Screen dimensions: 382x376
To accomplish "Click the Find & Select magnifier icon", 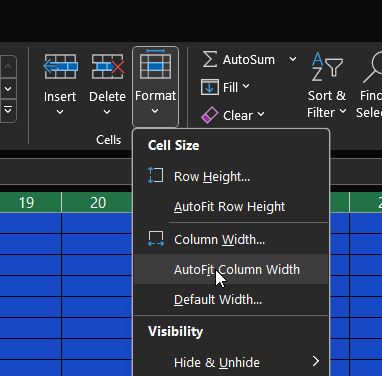I will point(373,67).
